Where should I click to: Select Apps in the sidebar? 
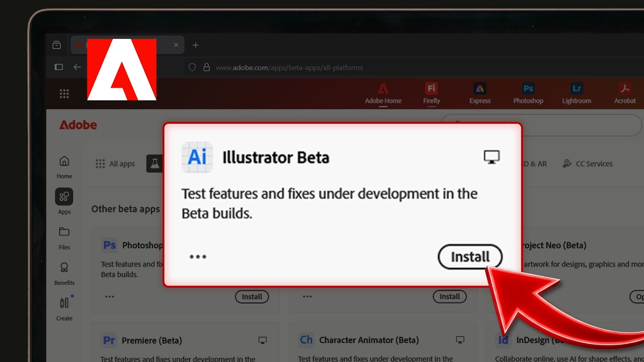pyautogui.click(x=64, y=201)
